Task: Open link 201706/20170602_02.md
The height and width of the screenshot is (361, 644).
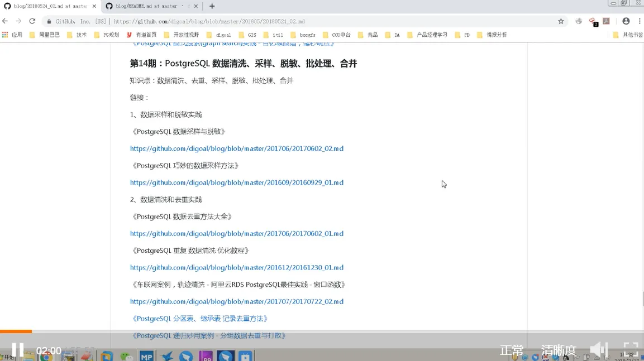Action: [237, 148]
